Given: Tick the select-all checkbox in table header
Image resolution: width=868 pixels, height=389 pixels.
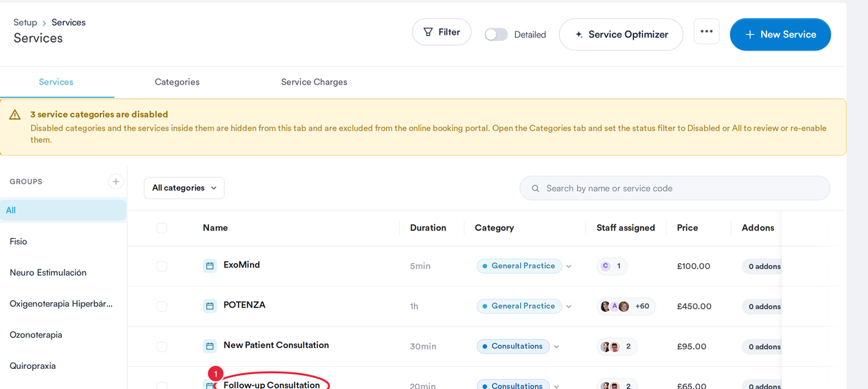Looking at the screenshot, I should [x=162, y=228].
